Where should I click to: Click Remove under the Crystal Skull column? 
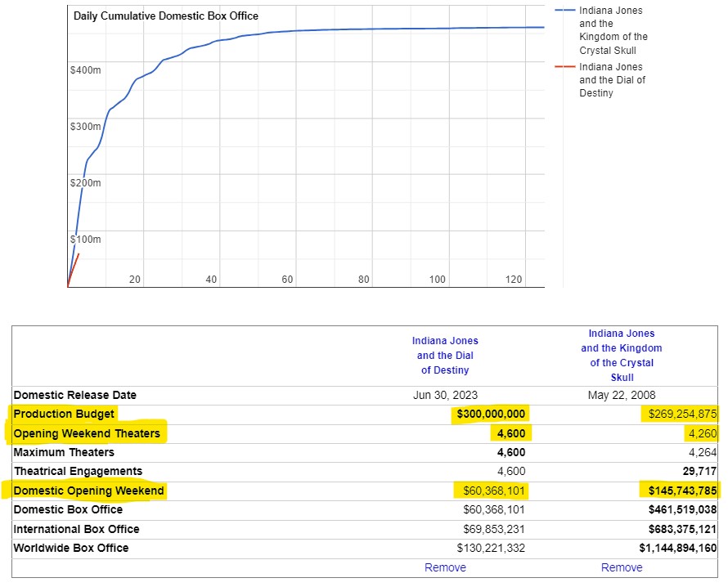tap(622, 567)
